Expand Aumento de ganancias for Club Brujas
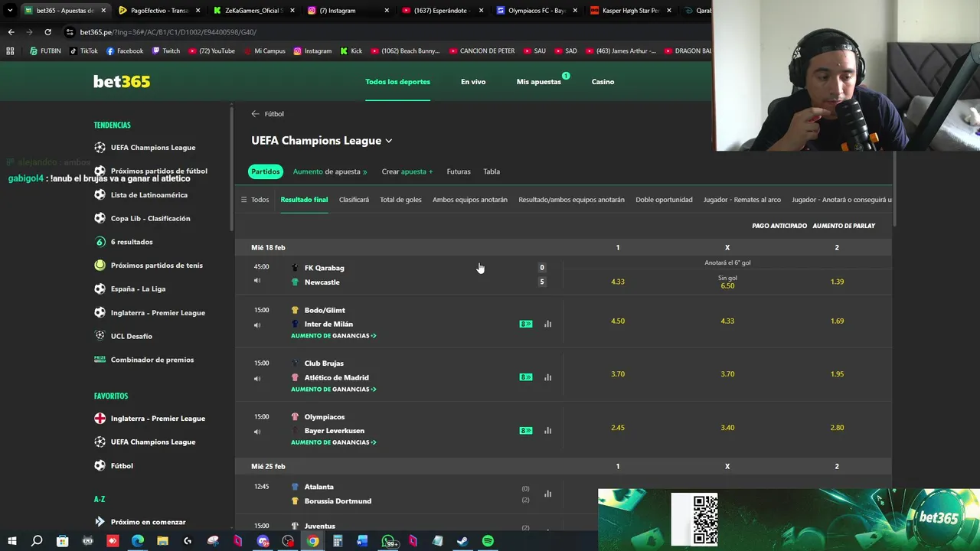Image resolution: width=980 pixels, height=551 pixels. click(x=334, y=390)
